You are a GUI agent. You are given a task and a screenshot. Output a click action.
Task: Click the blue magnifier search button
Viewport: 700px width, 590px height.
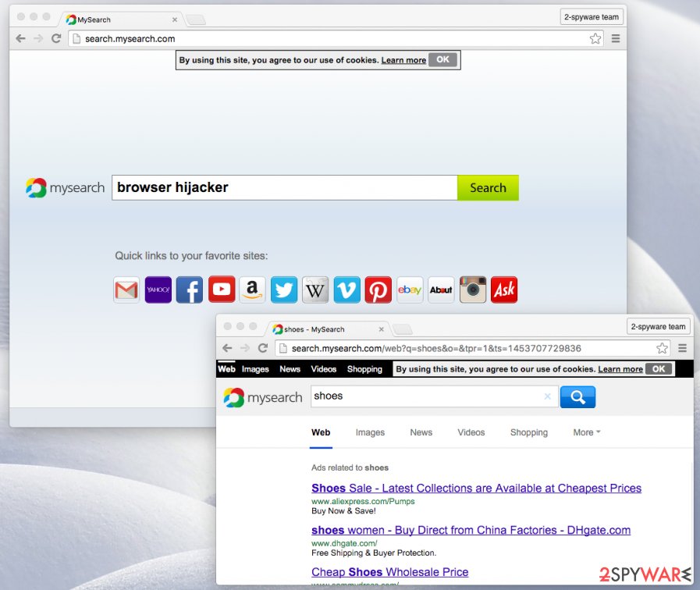pos(577,396)
